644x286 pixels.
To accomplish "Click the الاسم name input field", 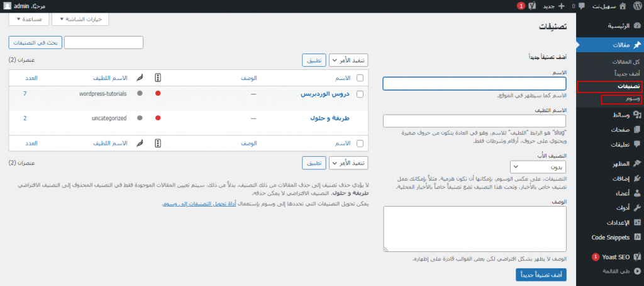I will (x=475, y=84).
